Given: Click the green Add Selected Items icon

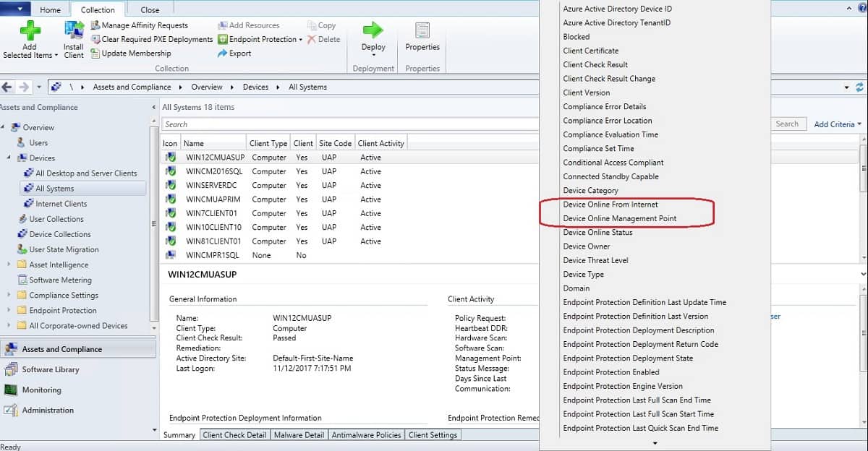Looking at the screenshot, I should (30, 31).
